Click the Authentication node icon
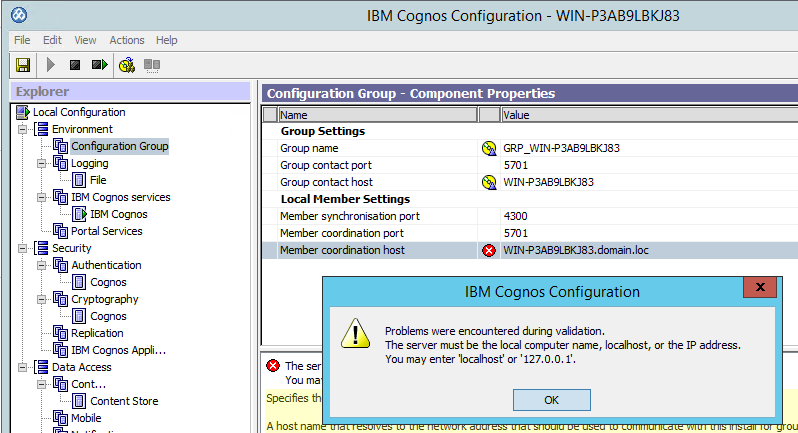The width and height of the screenshot is (798, 433). (61, 265)
